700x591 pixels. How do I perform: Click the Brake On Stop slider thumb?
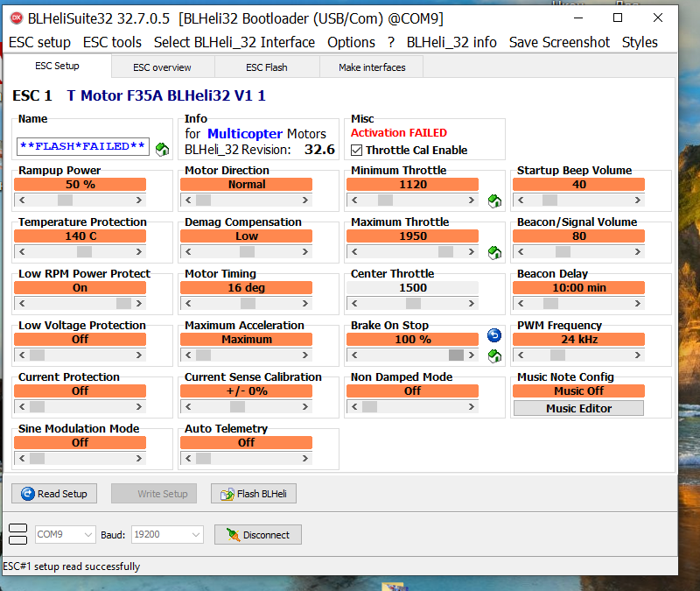click(456, 355)
